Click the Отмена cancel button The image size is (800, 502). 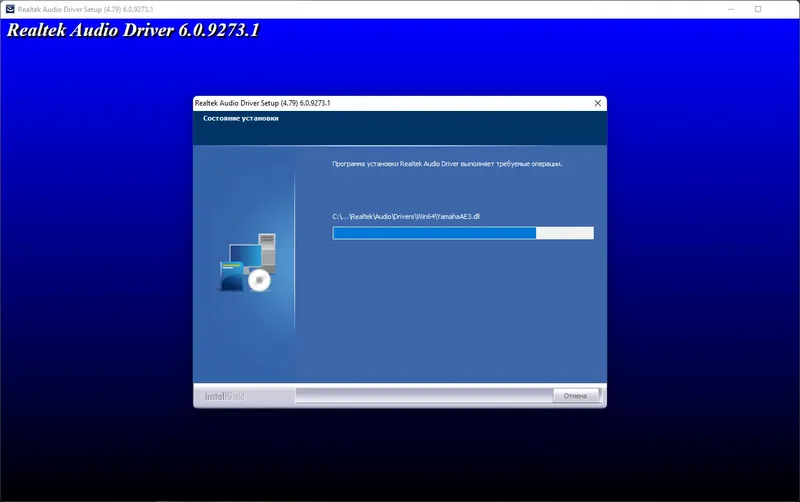pos(575,396)
